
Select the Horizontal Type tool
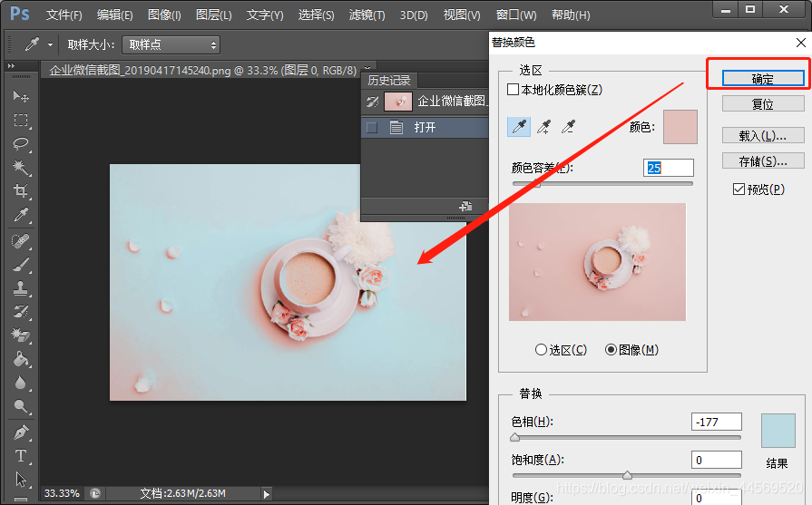pos(21,456)
